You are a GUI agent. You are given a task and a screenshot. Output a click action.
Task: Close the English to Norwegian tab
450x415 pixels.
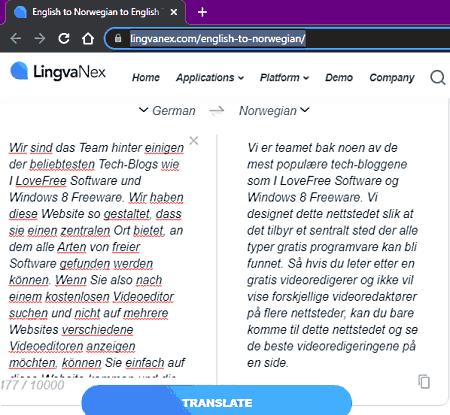coord(174,12)
